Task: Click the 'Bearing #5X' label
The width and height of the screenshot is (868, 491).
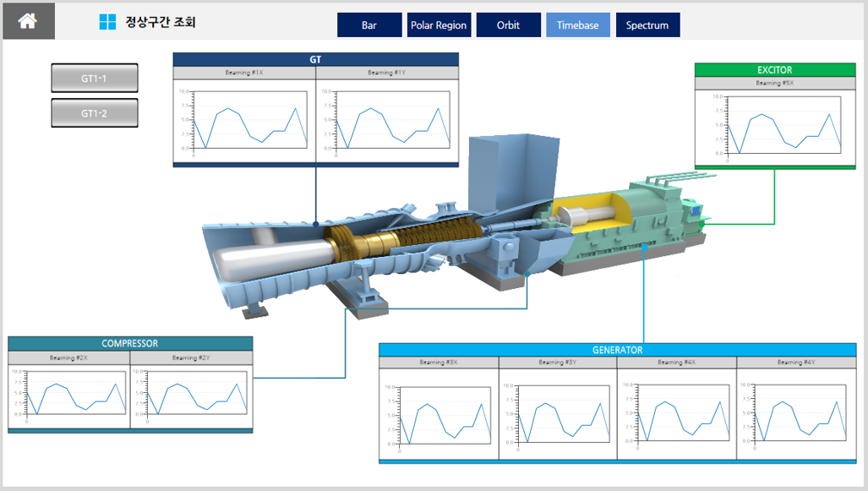Action: point(775,83)
